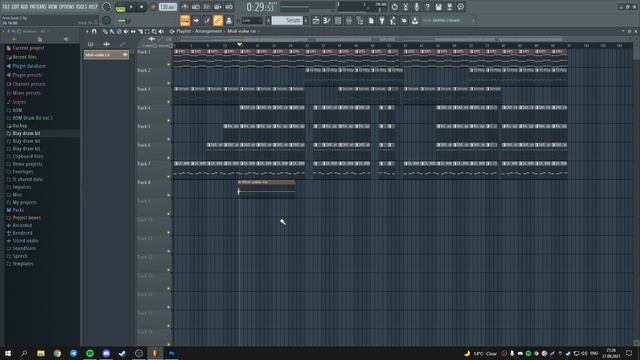Select the Slip tool in playlist toolbar
The height and width of the screenshot is (360, 640).
pyautogui.click(x=133, y=31)
